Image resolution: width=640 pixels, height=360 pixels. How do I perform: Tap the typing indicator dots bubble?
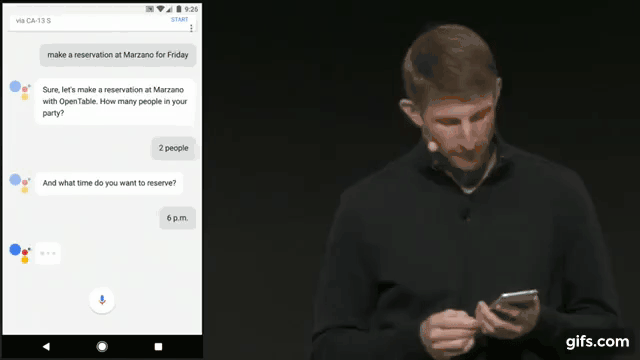pos(48,253)
